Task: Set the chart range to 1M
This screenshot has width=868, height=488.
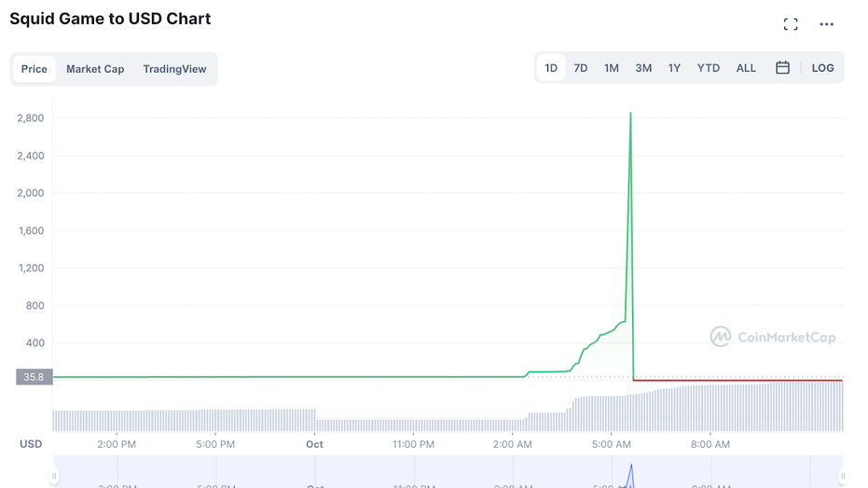Action: point(612,68)
